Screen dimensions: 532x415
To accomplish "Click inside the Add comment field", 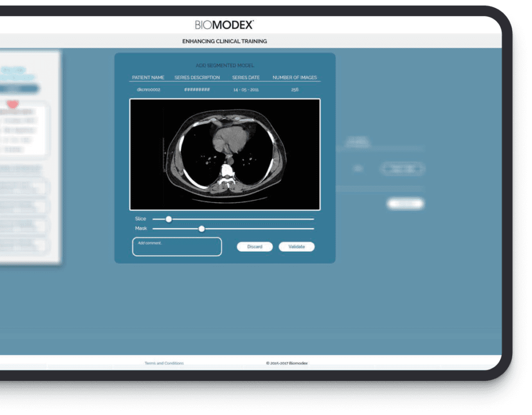I will pyautogui.click(x=177, y=246).
